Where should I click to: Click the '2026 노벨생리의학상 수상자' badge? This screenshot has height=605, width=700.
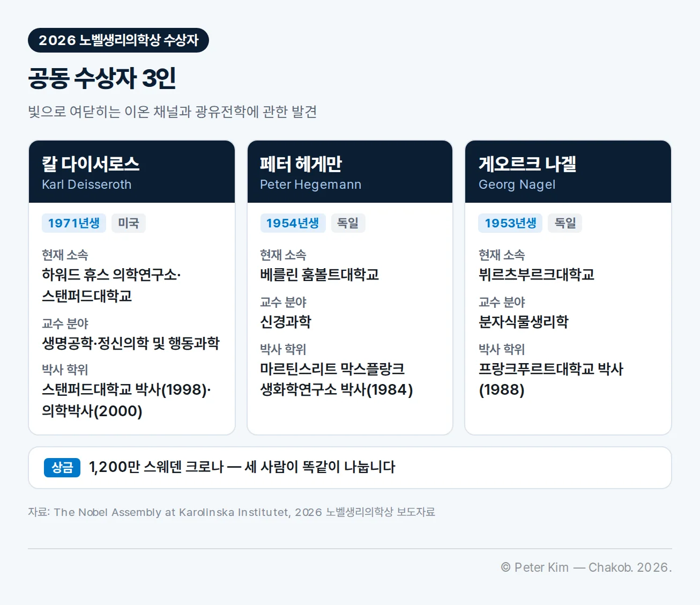[x=118, y=40]
